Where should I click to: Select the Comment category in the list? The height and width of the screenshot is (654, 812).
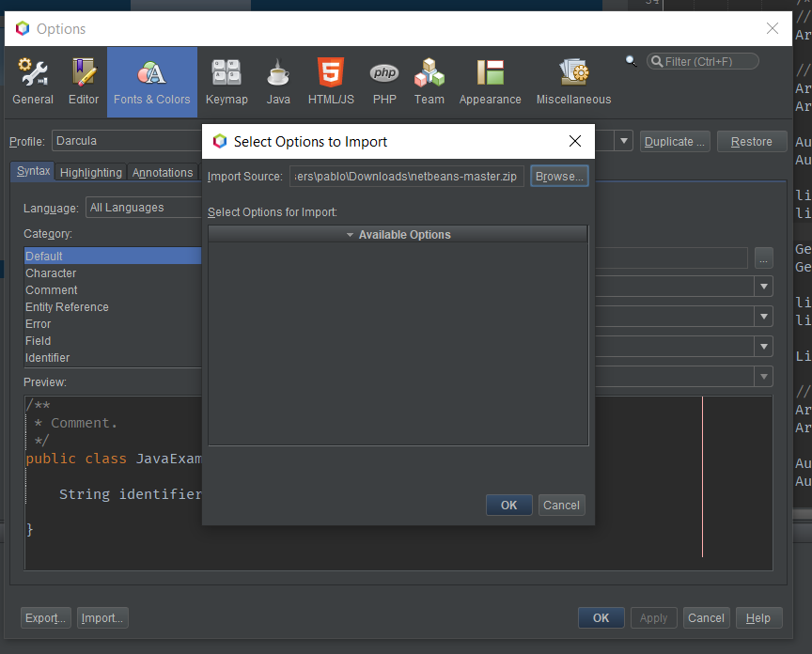[52, 289]
